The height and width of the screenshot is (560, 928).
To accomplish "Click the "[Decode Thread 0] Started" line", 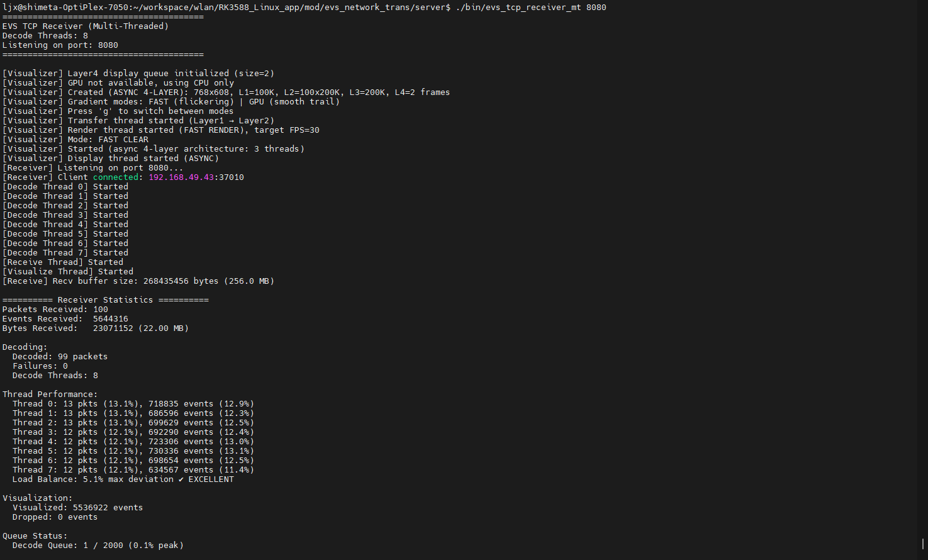I will tap(65, 187).
